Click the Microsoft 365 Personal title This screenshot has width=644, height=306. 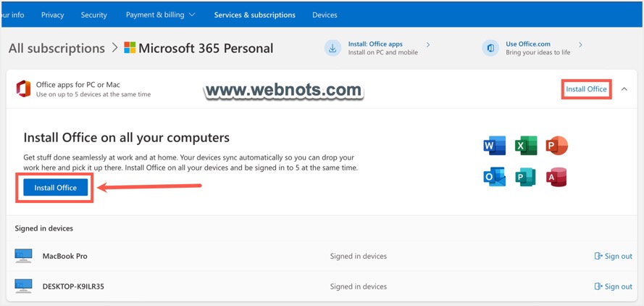click(x=206, y=48)
